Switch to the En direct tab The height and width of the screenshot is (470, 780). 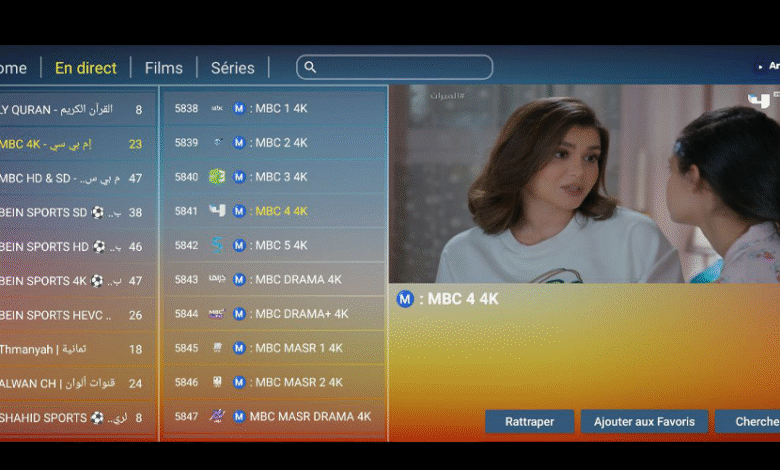coord(86,68)
